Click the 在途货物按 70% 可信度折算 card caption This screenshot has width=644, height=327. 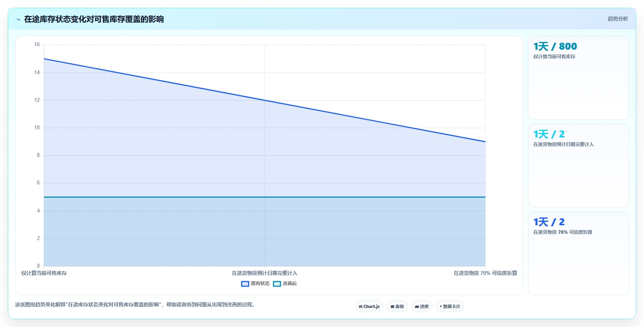563,232
